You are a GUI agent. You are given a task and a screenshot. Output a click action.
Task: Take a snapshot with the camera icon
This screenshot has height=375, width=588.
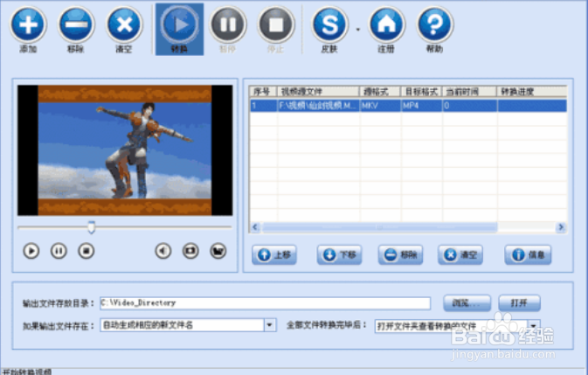tap(190, 251)
